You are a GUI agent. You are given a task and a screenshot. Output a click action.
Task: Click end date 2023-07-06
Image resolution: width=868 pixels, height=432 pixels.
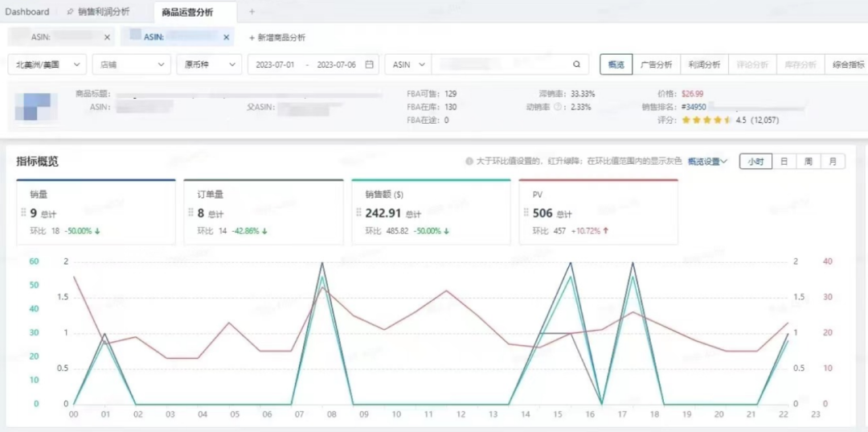tap(337, 65)
